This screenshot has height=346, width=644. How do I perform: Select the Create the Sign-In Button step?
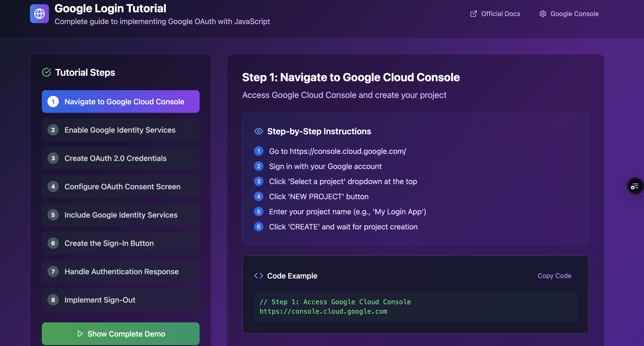[x=120, y=243]
